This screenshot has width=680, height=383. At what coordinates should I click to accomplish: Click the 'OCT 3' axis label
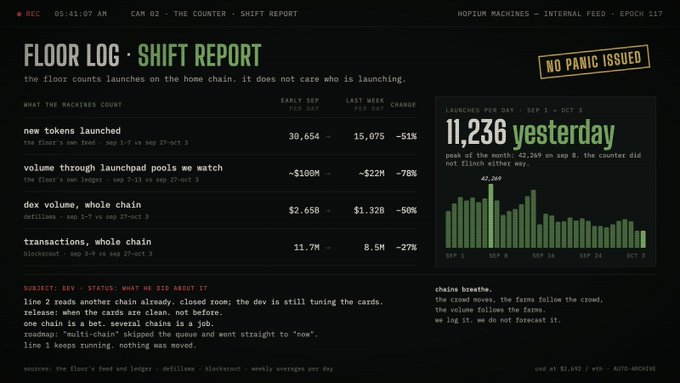coord(636,256)
